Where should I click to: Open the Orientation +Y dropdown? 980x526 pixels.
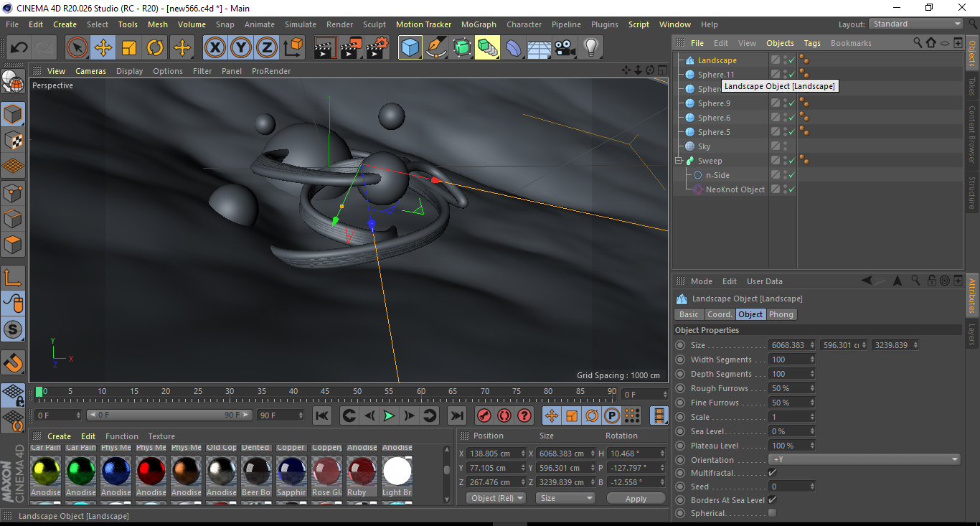864,460
